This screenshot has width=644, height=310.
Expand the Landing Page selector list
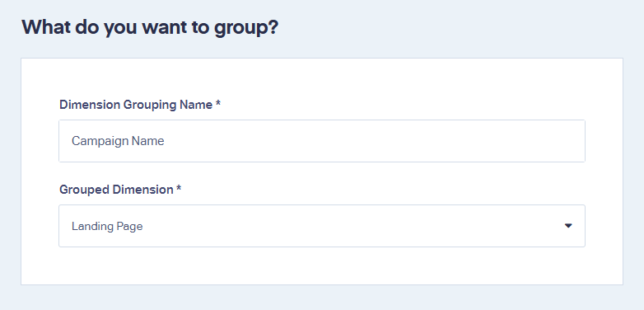pos(322,226)
